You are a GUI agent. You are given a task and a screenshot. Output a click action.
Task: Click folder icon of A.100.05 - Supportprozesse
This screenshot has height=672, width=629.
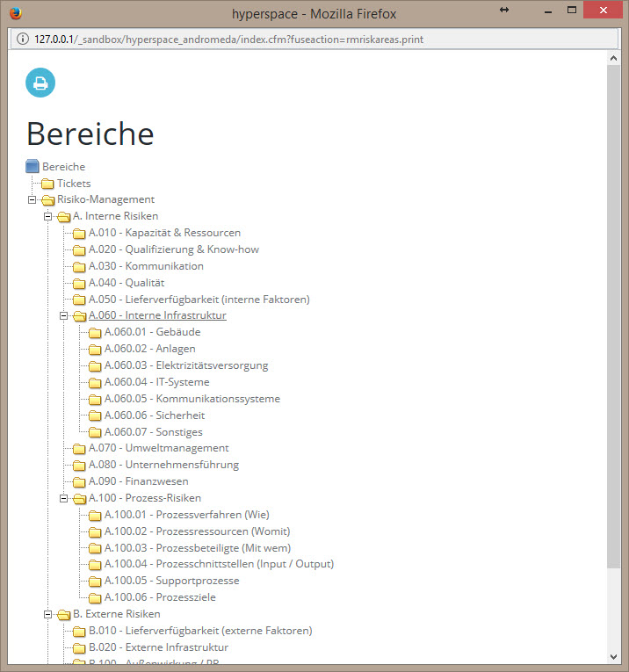(x=95, y=581)
